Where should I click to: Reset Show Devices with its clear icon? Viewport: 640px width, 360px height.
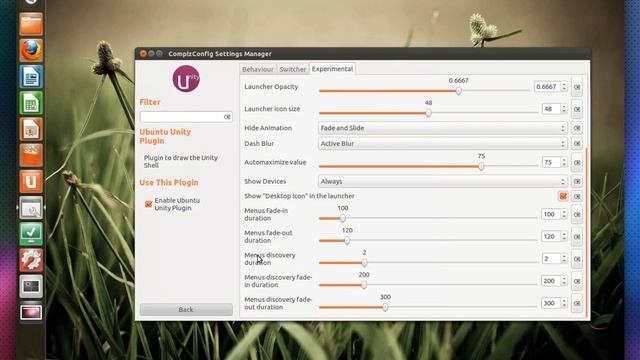click(577, 181)
